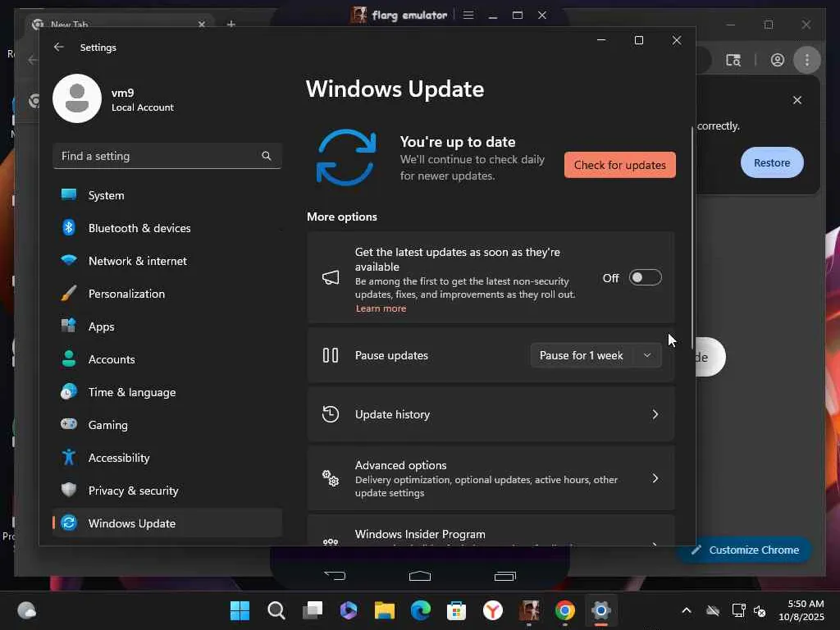
Task: Open Copilot app from the taskbar
Action: 348,610
